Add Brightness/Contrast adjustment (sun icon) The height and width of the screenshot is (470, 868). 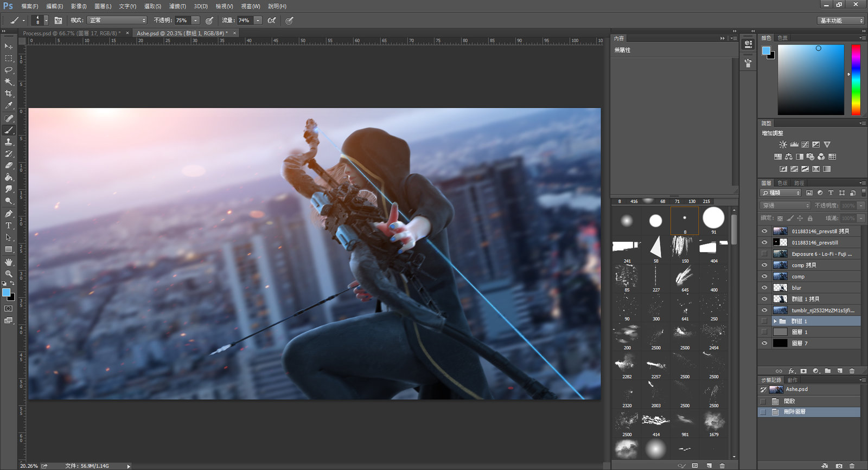783,145
